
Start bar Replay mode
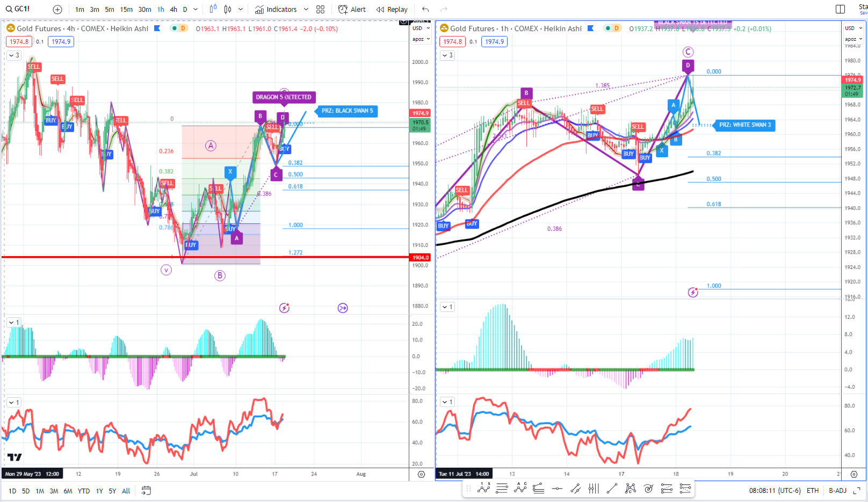point(392,9)
